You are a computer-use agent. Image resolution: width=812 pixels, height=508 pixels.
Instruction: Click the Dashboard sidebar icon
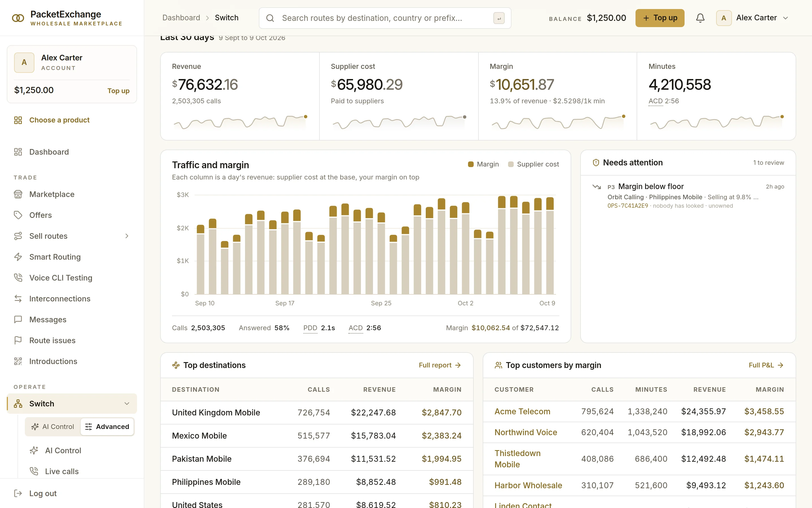(x=18, y=152)
